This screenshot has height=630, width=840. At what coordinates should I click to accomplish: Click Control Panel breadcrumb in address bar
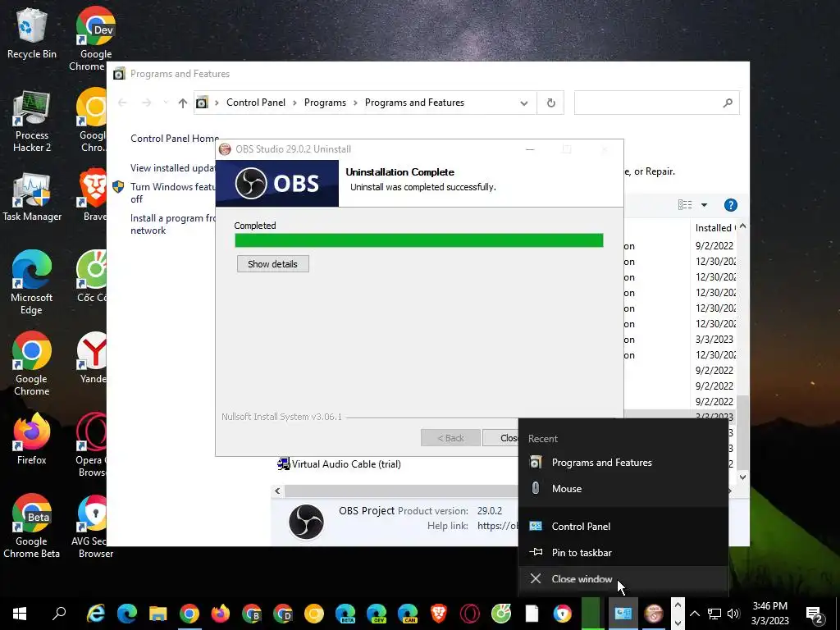coord(256,103)
